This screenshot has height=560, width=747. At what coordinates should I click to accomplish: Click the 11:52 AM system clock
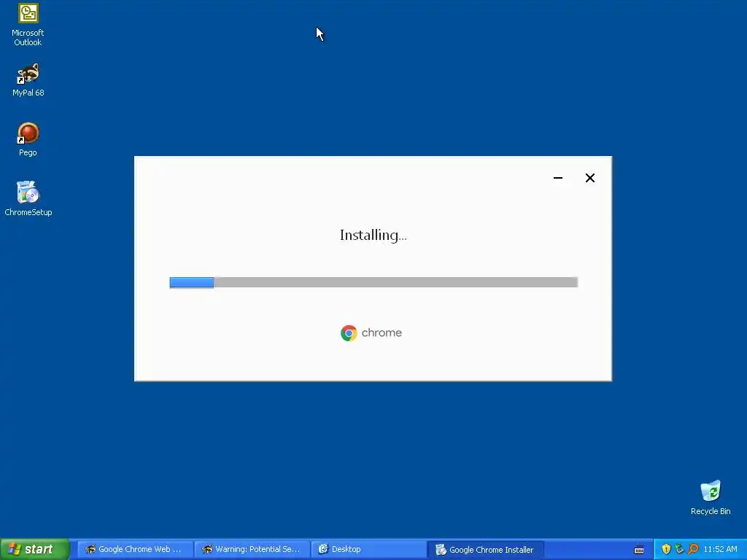[x=720, y=549]
